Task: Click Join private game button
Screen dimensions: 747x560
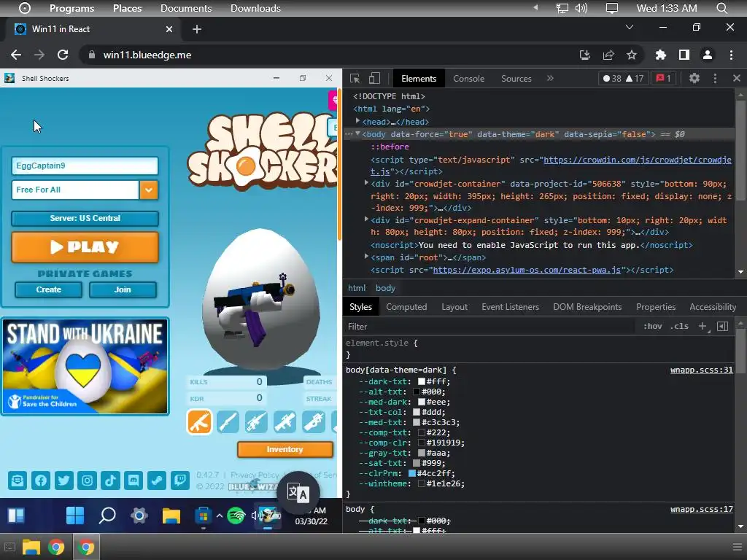Action: click(123, 289)
